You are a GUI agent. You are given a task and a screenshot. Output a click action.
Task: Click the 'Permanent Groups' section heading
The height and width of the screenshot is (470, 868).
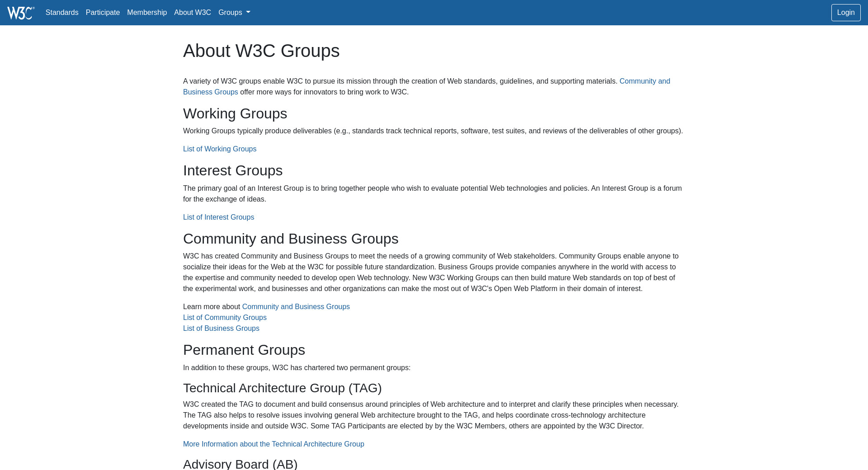click(x=244, y=350)
